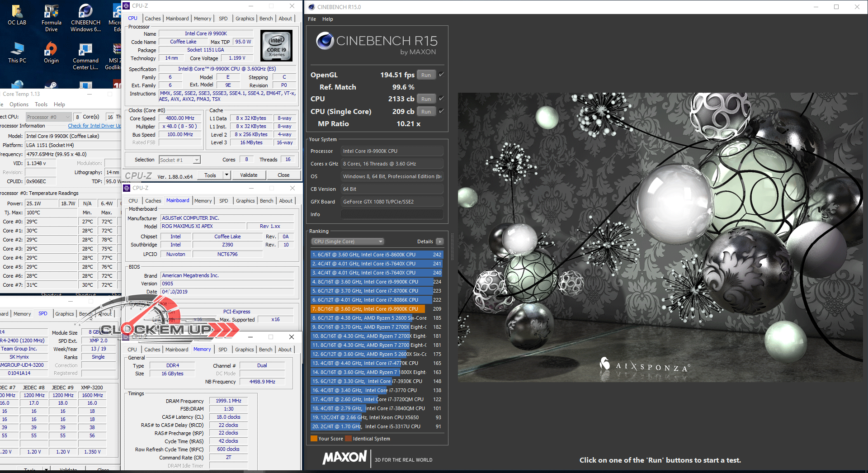Screen dimensions: 868x473
Task: Toggle the OpenGL test checkbox
Action: pos(442,75)
